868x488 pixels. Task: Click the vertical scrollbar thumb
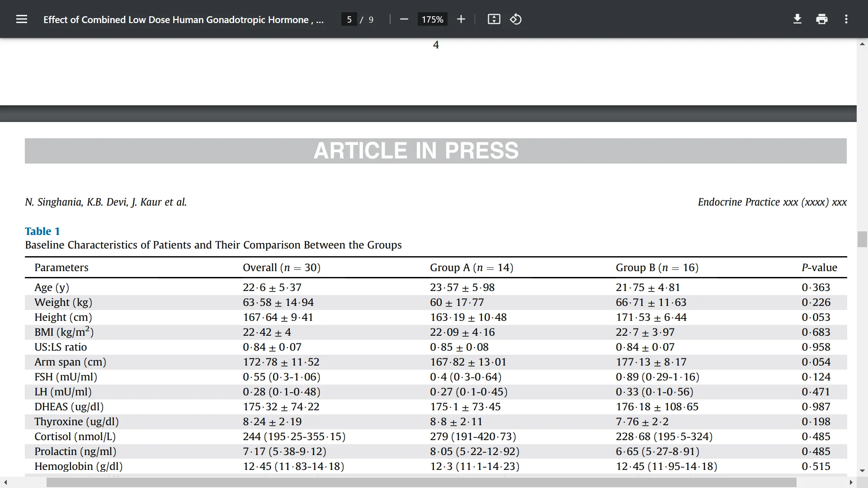pyautogui.click(x=862, y=239)
